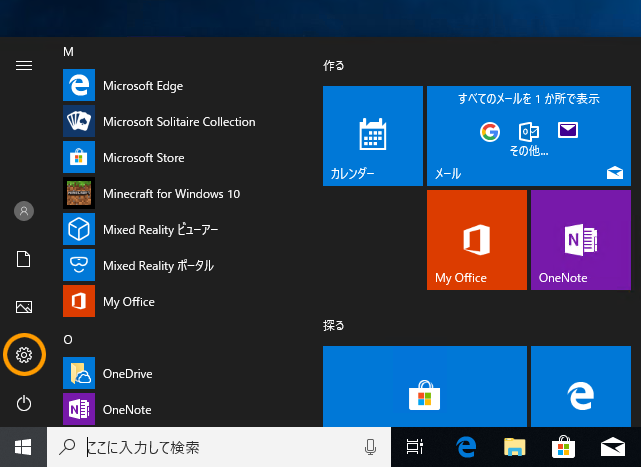Click the OneDrive cloud folder icon

pos(79,373)
